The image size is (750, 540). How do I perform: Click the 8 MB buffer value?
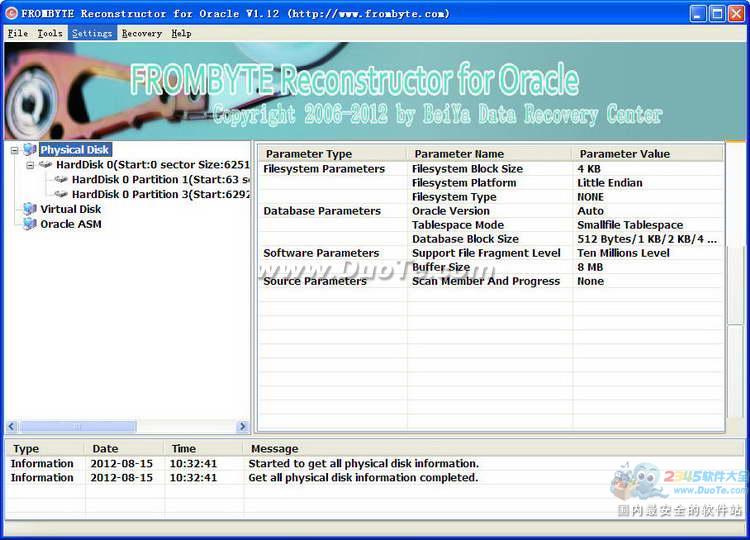click(x=590, y=267)
